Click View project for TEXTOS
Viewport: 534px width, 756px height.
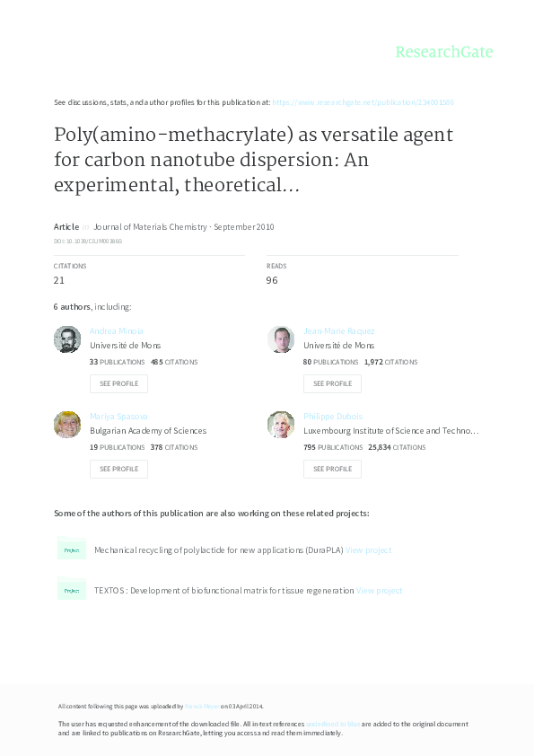click(379, 590)
